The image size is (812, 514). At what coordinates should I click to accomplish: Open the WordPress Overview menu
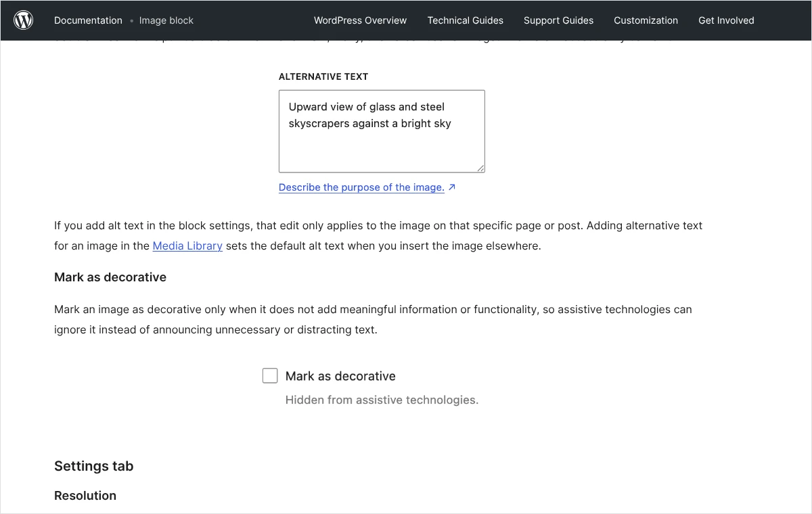click(360, 20)
